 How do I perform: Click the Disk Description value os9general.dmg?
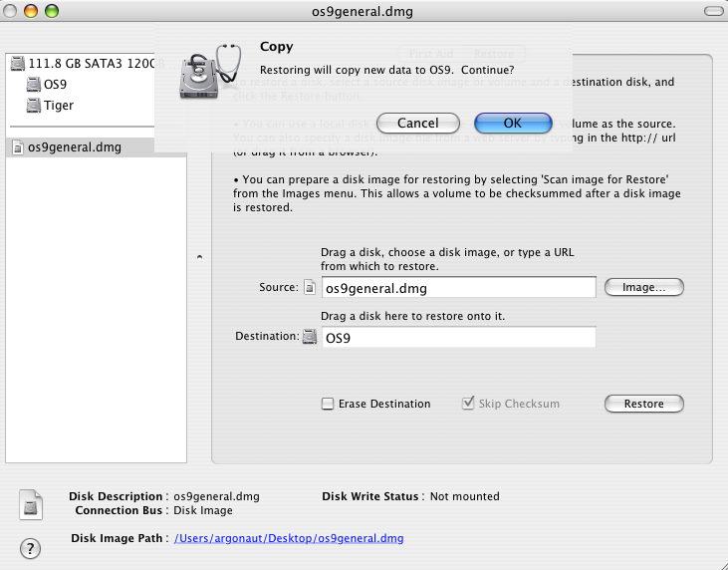coord(216,496)
